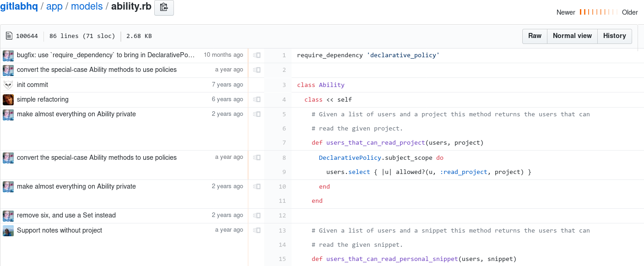The image size is (644, 266).
Task: Open prior blame icon for line 12
Action: (257, 215)
